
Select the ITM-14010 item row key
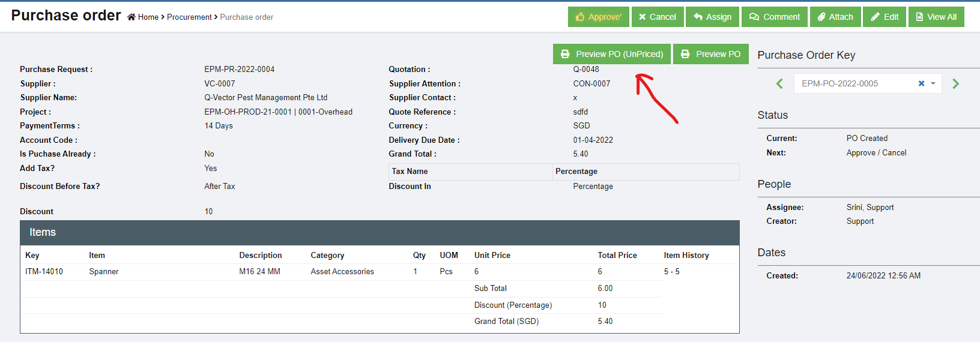click(x=44, y=271)
